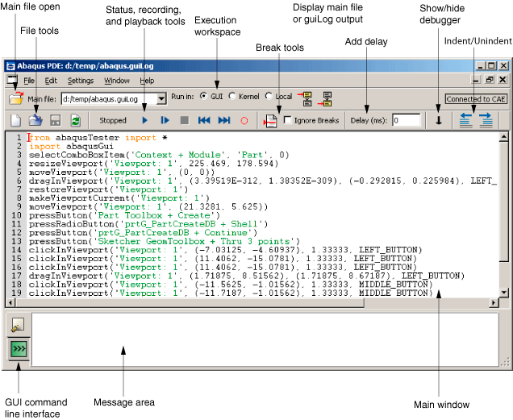Click the red Record button
The image size is (513, 420).
244,120
